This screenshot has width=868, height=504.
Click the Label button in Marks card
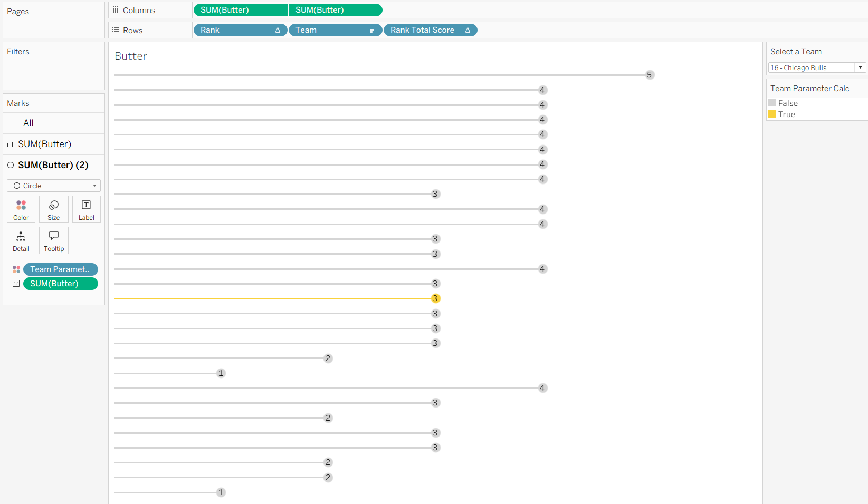[86, 209]
